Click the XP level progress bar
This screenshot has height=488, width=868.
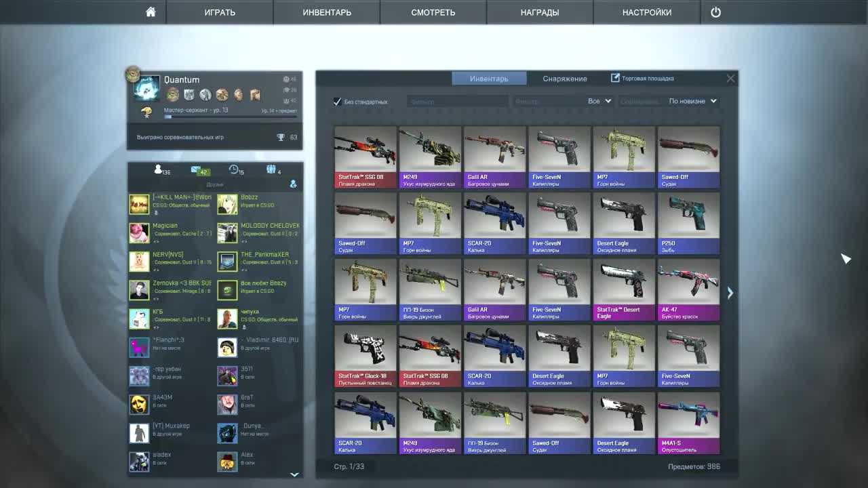[231, 117]
